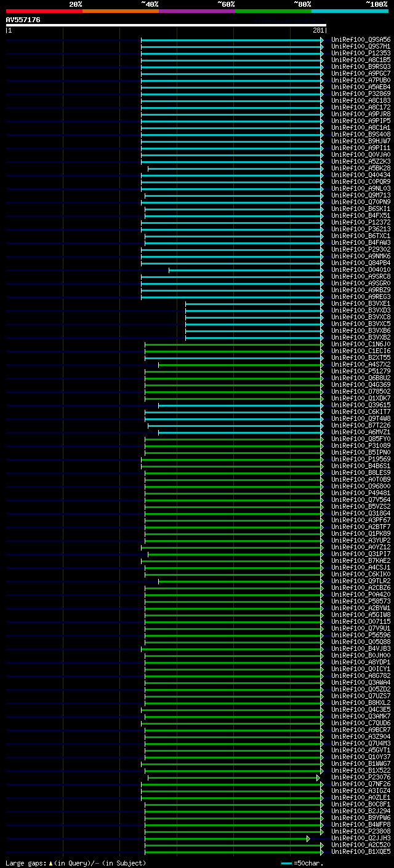Click the white query length ruler bar
The width and height of the screenshot is (394, 868).
tap(166, 25)
